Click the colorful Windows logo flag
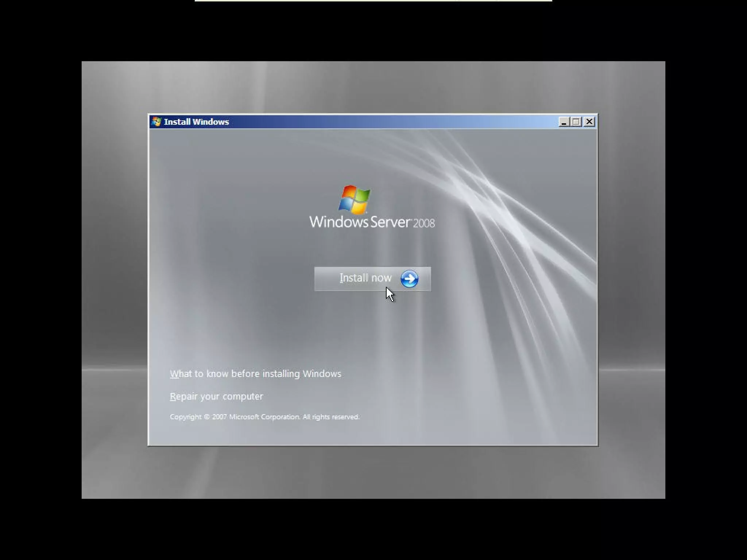 click(x=354, y=199)
